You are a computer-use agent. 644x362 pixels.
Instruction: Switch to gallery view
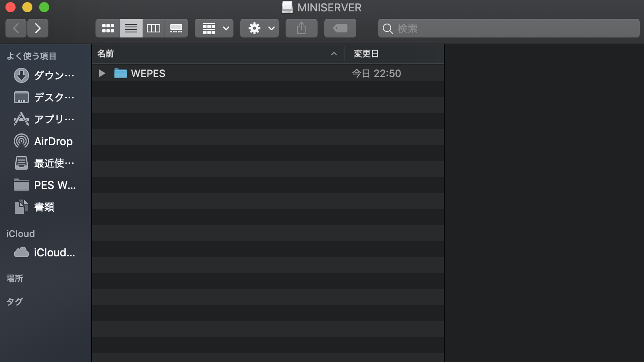[x=176, y=28]
